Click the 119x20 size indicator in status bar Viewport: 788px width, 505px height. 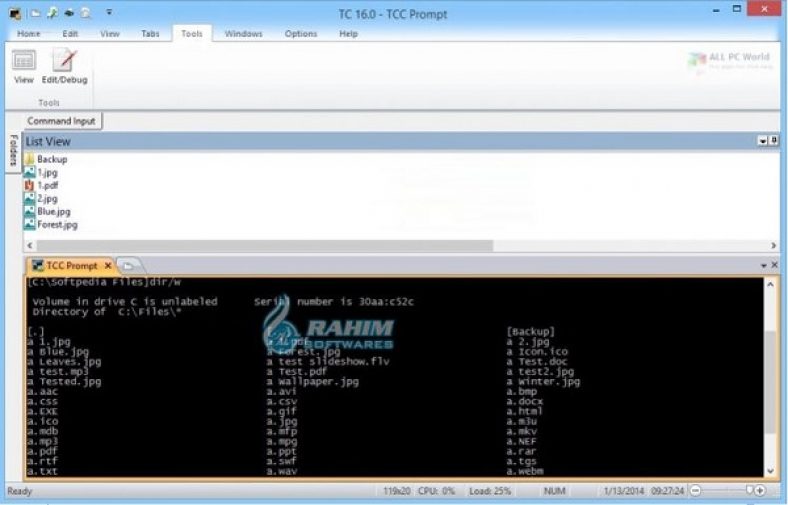[397, 491]
